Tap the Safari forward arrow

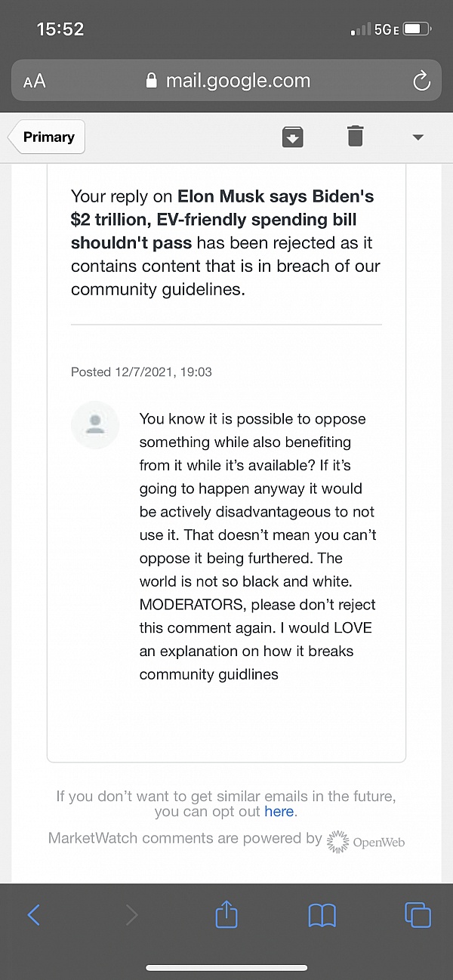pos(131,916)
